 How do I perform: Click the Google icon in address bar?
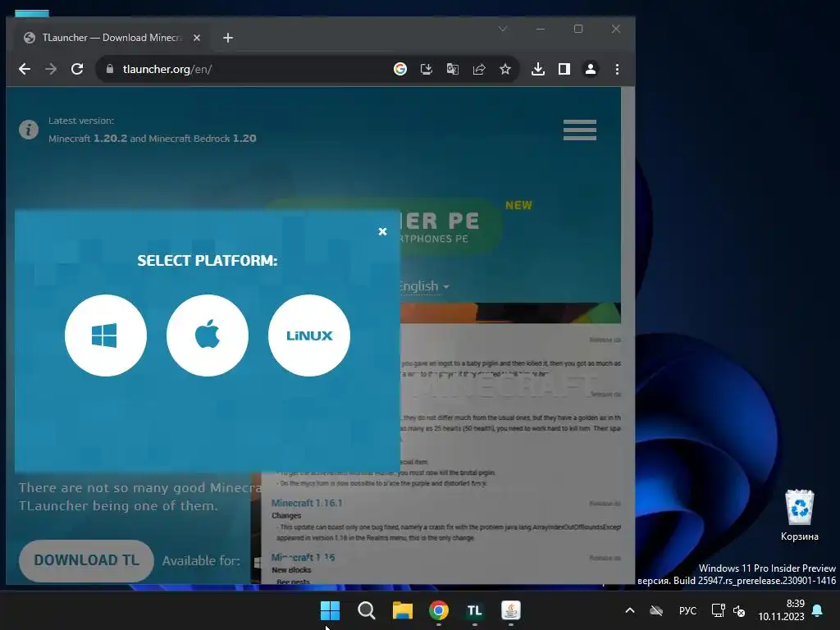[400, 69]
